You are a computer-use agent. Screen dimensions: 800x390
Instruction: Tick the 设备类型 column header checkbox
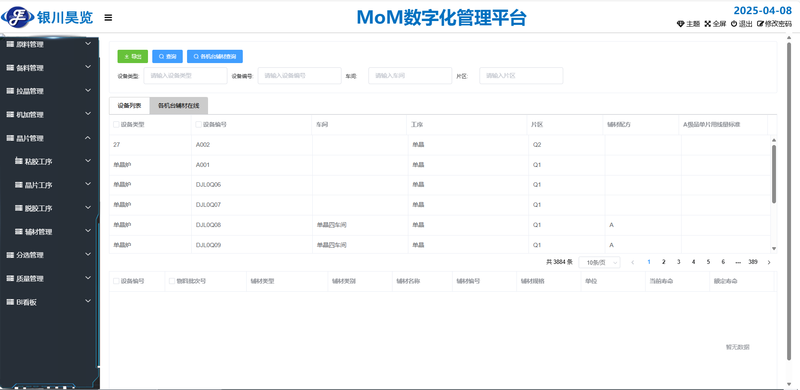[x=116, y=124]
